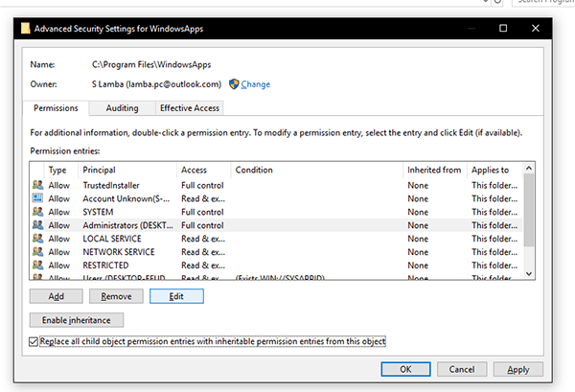Click This folder... cell for RESTRICTED row
The image size is (575, 392).
(x=494, y=265)
